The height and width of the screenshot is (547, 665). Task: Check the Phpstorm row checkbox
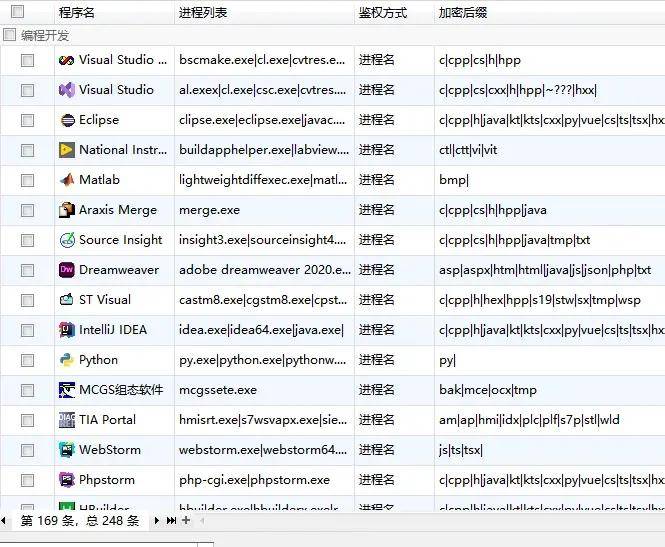pyautogui.click(x=28, y=480)
